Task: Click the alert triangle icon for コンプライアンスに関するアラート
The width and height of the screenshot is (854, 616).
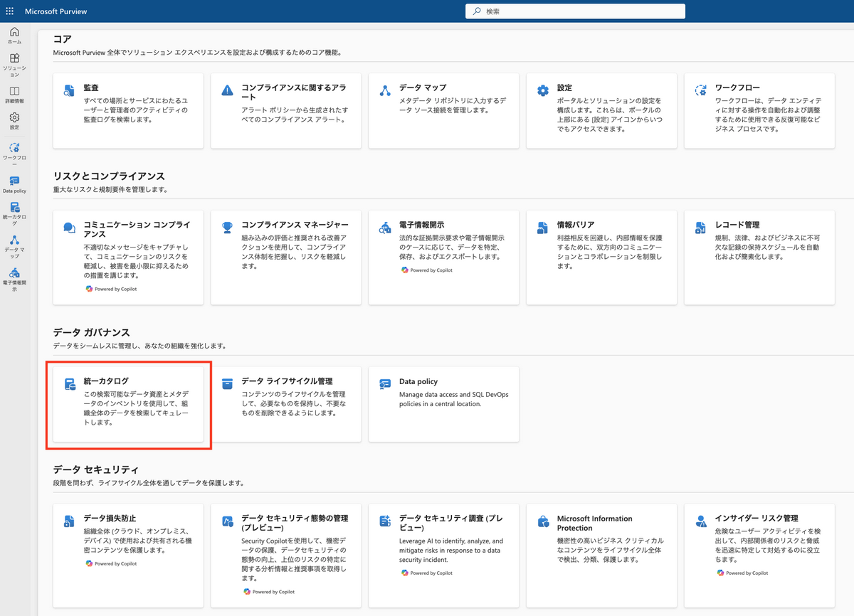Action: click(227, 90)
